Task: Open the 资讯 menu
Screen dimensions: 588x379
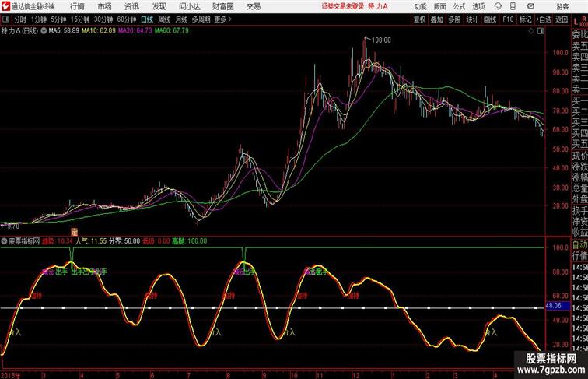Action: coord(131,6)
